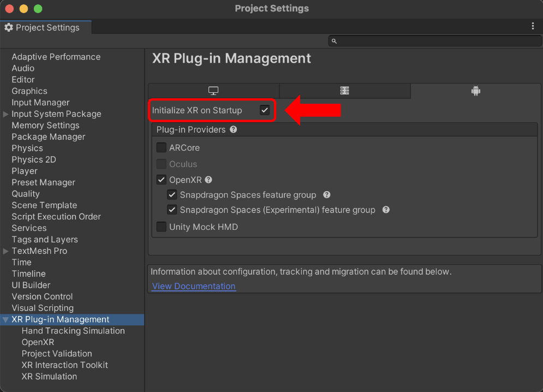Viewport: 543px width, 392px height.
Task: Open Package Manager settings
Action: click(x=49, y=137)
